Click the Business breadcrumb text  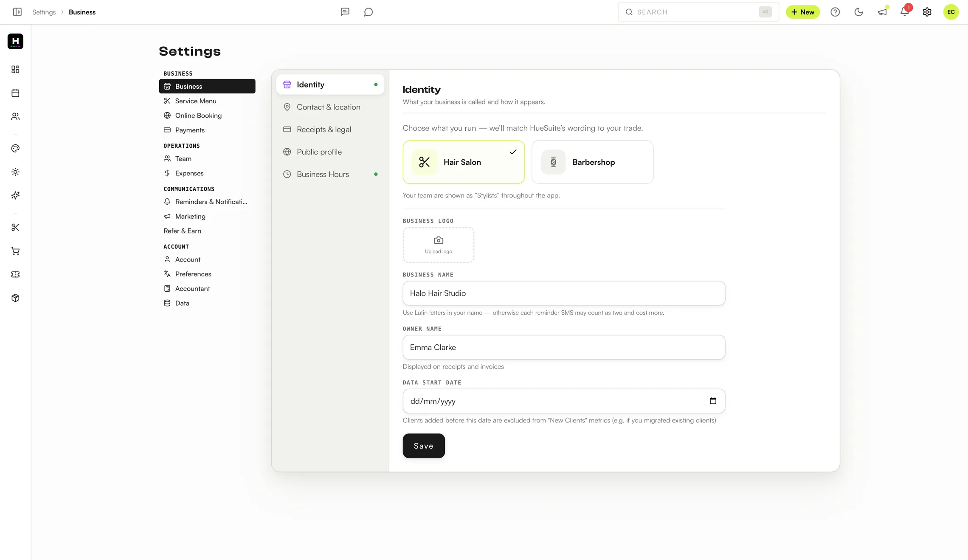[82, 12]
